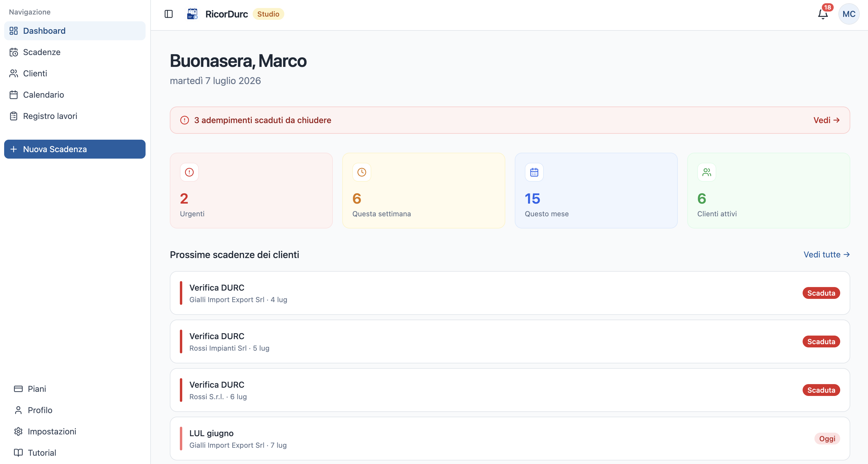Click the RicorDurc brand name
The width and height of the screenshot is (868, 464).
click(226, 14)
